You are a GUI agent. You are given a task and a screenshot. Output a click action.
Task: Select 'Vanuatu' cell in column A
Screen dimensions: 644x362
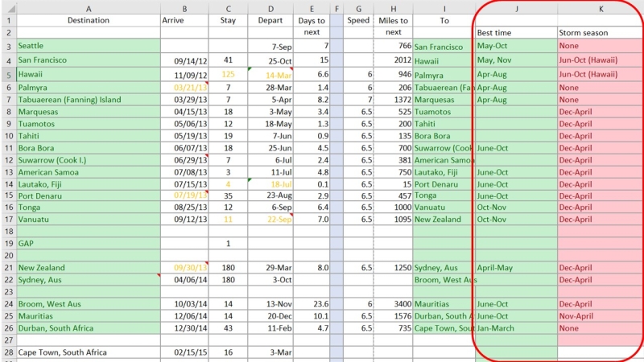[89, 219]
